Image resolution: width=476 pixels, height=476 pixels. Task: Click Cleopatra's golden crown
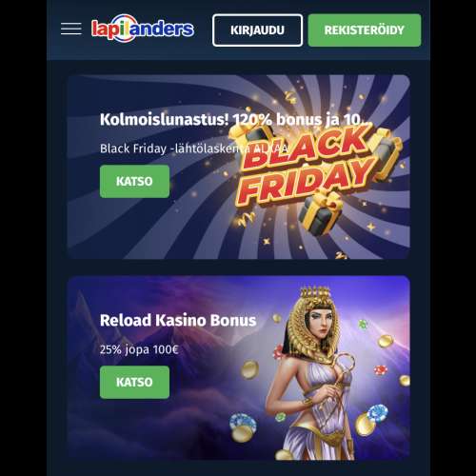point(315,292)
